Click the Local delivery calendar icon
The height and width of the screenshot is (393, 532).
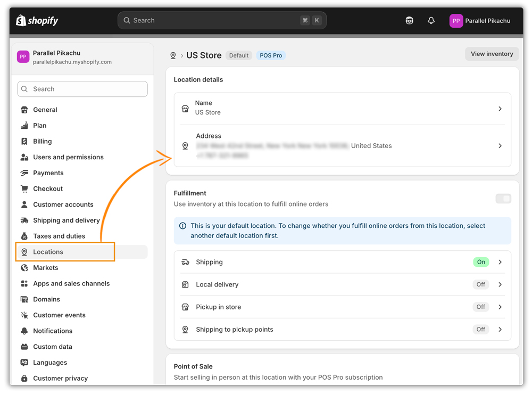[x=185, y=284]
